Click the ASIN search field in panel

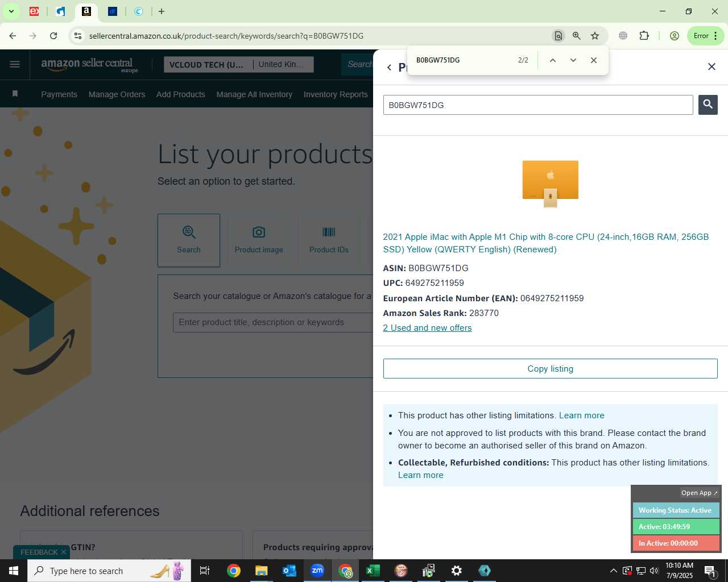[538, 105]
